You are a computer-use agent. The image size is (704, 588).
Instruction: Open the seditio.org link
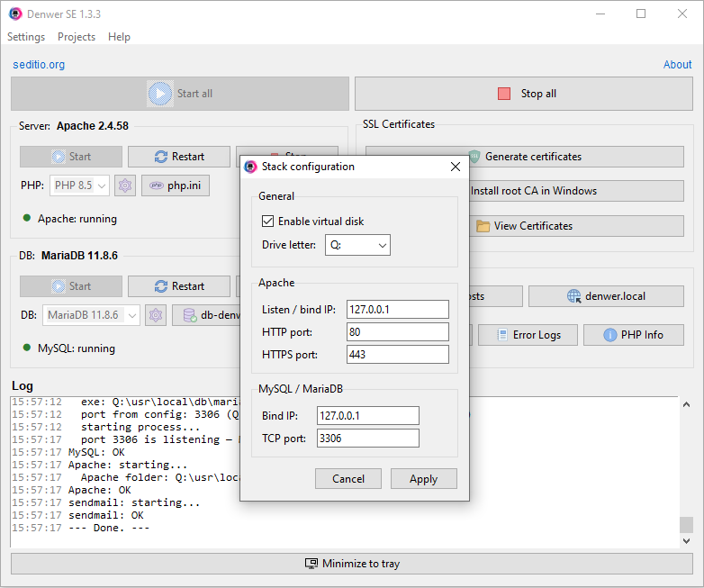pos(39,65)
